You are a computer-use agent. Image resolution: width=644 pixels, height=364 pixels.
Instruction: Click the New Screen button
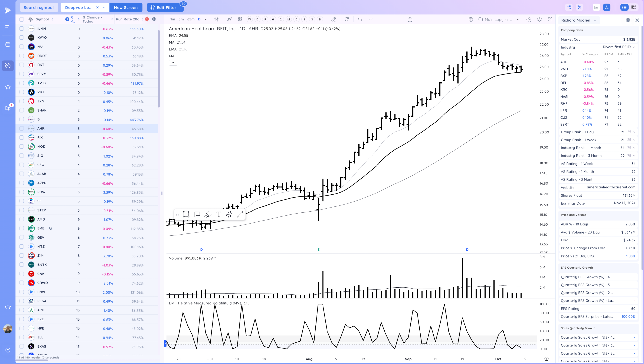(126, 8)
